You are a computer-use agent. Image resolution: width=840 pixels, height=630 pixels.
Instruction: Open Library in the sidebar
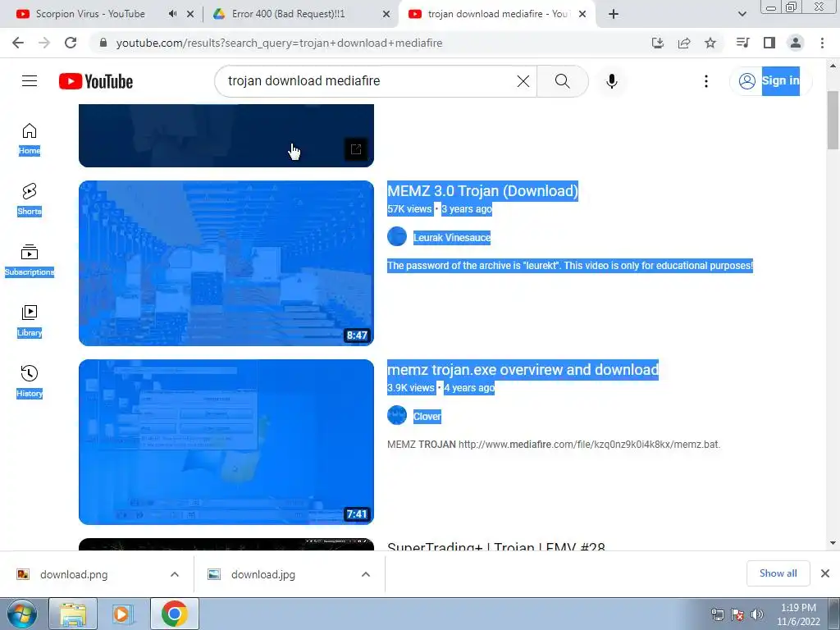click(30, 321)
